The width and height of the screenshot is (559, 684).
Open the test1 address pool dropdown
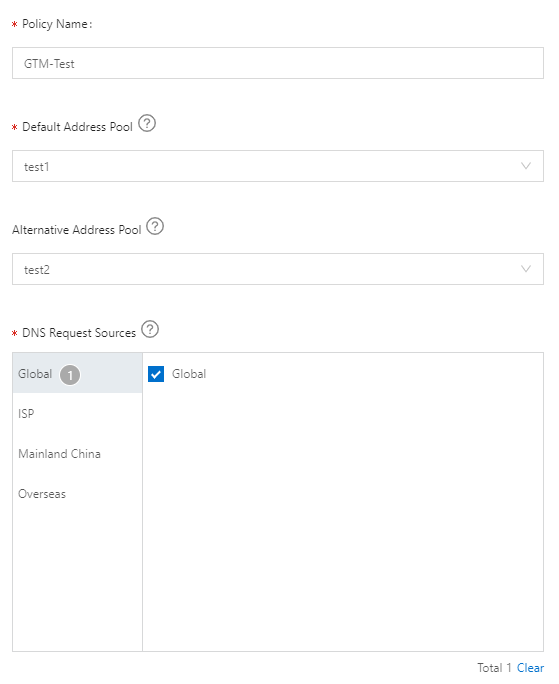278,166
